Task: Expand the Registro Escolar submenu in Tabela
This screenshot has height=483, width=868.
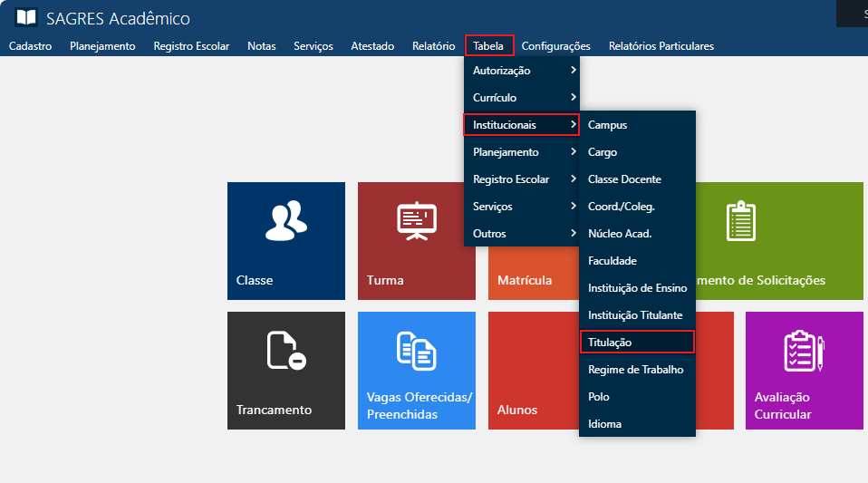Action: point(521,179)
